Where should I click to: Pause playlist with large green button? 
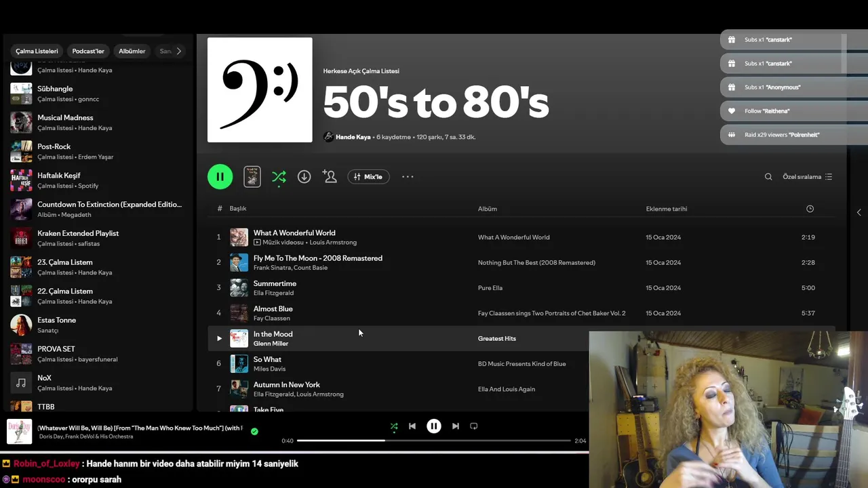[220, 177]
